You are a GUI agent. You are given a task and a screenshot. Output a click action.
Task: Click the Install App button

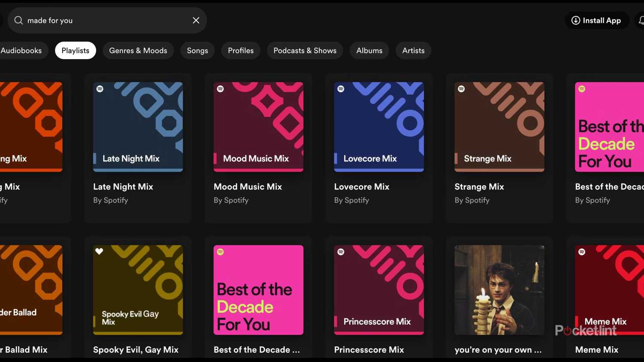click(597, 20)
